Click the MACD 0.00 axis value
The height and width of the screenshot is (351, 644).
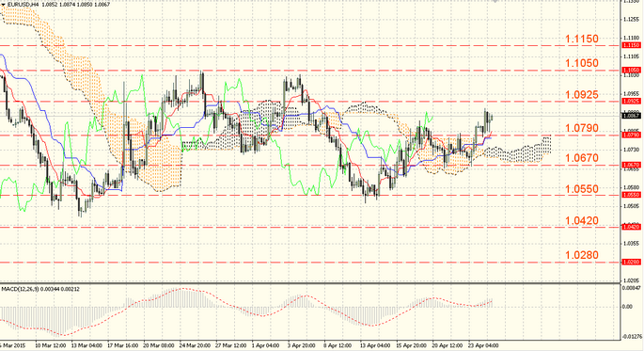tap(627, 307)
